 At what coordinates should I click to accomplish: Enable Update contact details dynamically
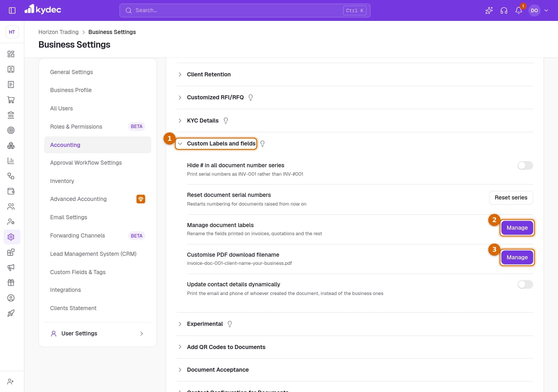point(525,284)
